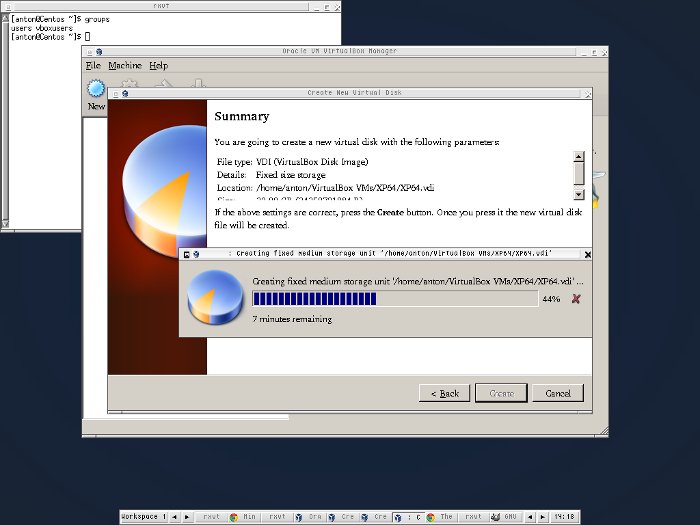Image resolution: width=700 pixels, height=525 pixels.
Task: Click the rxvt terminal scroll up arrow
Action: coord(5,18)
